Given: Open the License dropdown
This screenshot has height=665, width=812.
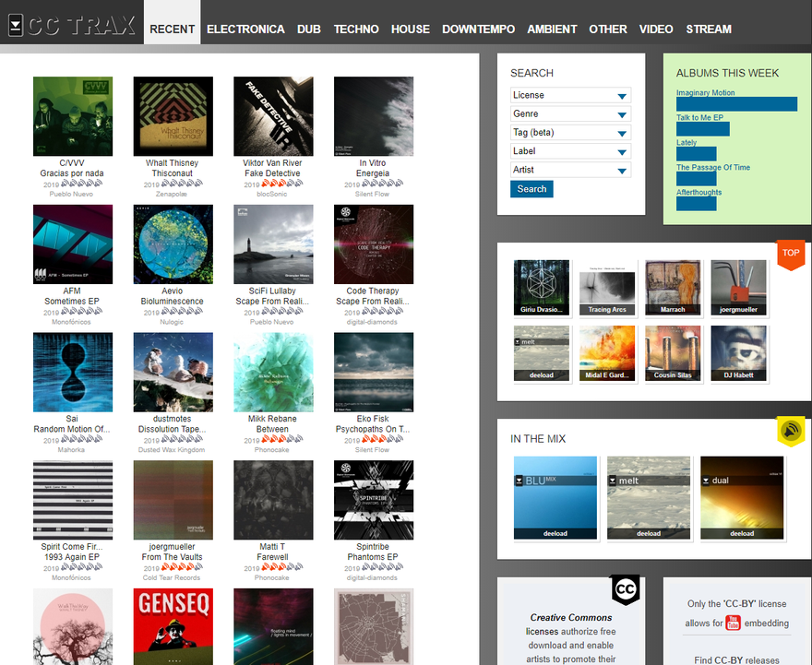Looking at the screenshot, I should [x=570, y=95].
